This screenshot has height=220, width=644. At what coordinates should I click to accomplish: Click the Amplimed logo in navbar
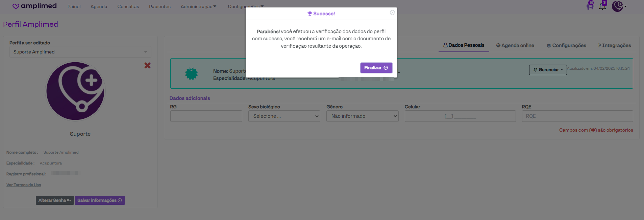pos(34,6)
